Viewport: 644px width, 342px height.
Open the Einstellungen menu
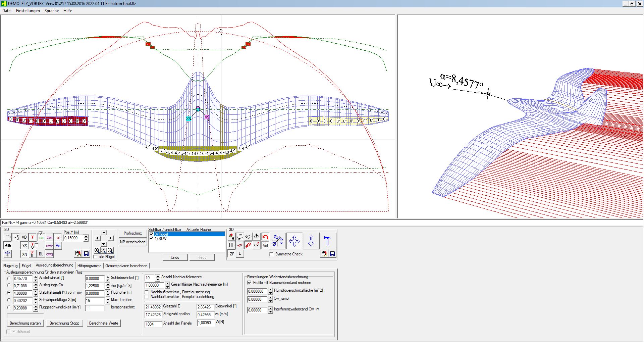coord(28,11)
